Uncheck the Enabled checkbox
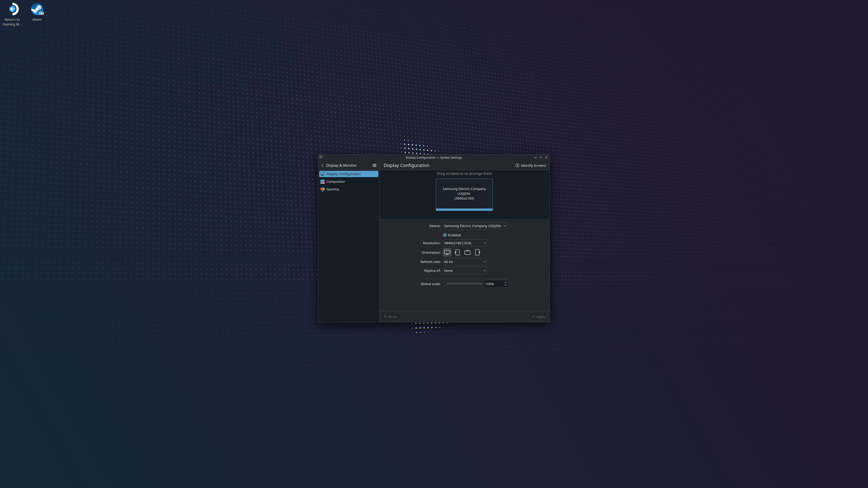The width and height of the screenshot is (868, 488). pos(445,235)
